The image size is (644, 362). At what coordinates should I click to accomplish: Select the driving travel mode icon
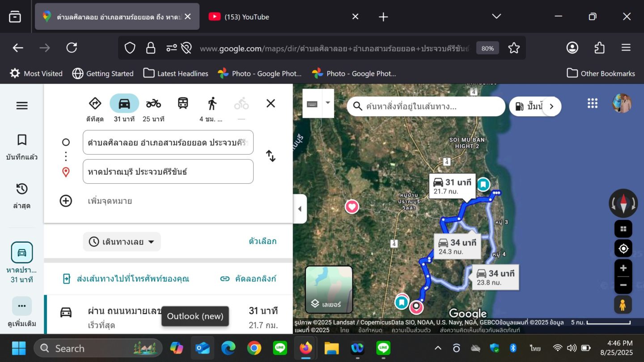(x=124, y=104)
